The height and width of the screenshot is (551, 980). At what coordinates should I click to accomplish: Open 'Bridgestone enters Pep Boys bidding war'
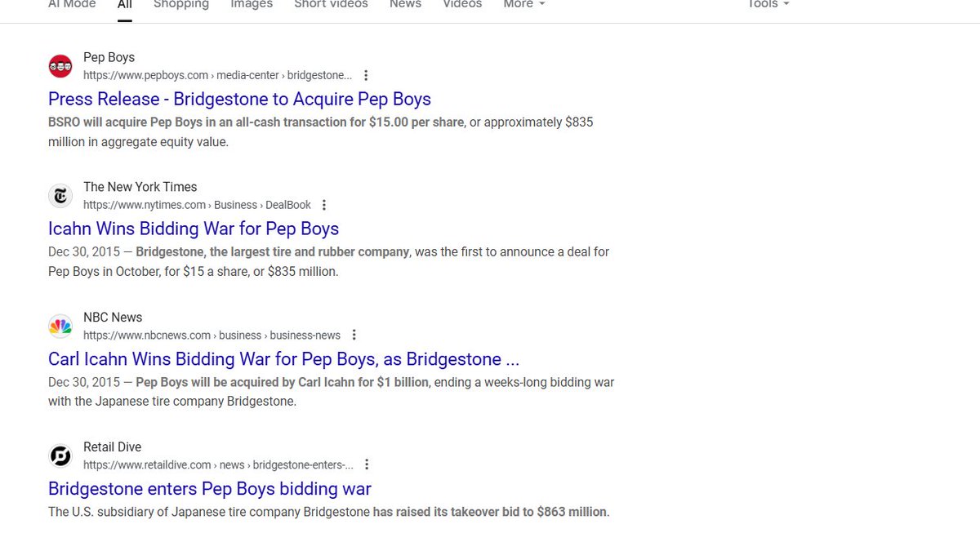(210, 489)
